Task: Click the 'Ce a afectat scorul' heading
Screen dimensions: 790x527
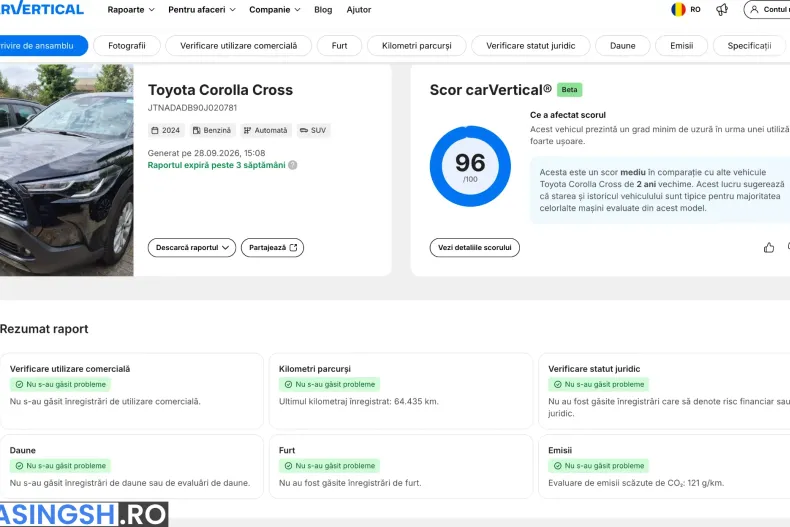Action: (x=568, y=115)
